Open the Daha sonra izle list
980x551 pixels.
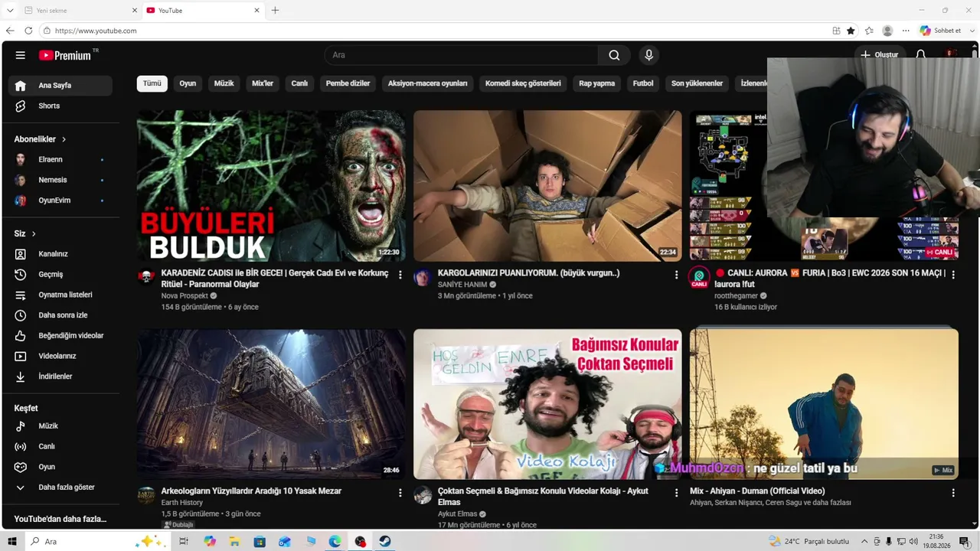[x=60, y=315]
